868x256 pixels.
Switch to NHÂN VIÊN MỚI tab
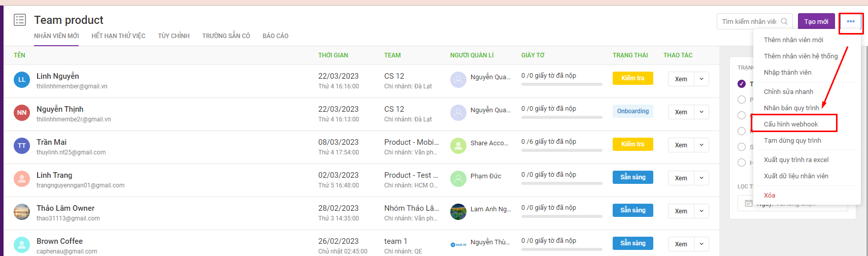point(56,36)
